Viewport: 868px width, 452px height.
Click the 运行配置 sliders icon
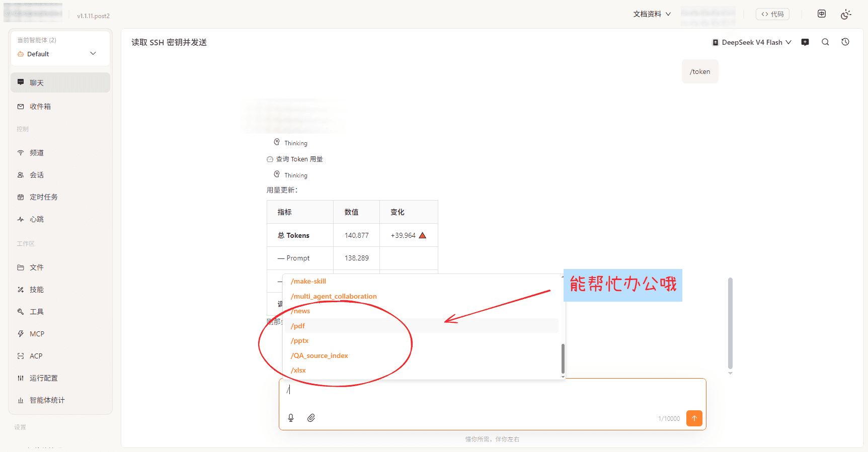21,378
